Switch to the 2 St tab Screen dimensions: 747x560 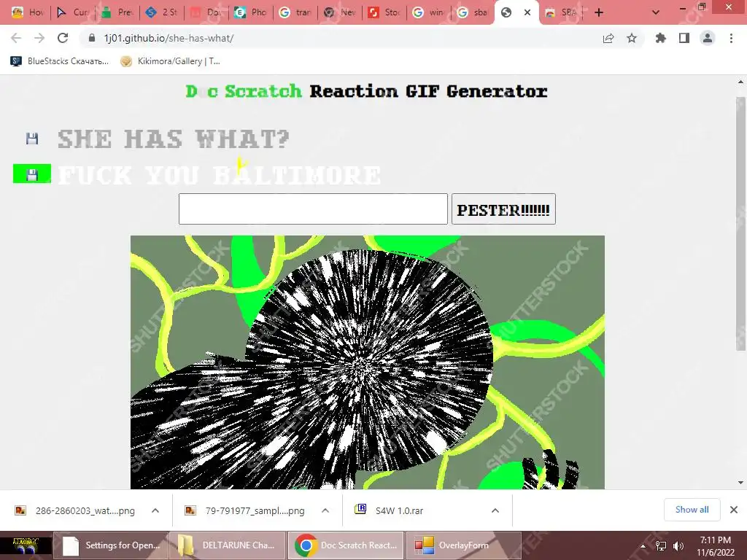click(x=161, y=12)
